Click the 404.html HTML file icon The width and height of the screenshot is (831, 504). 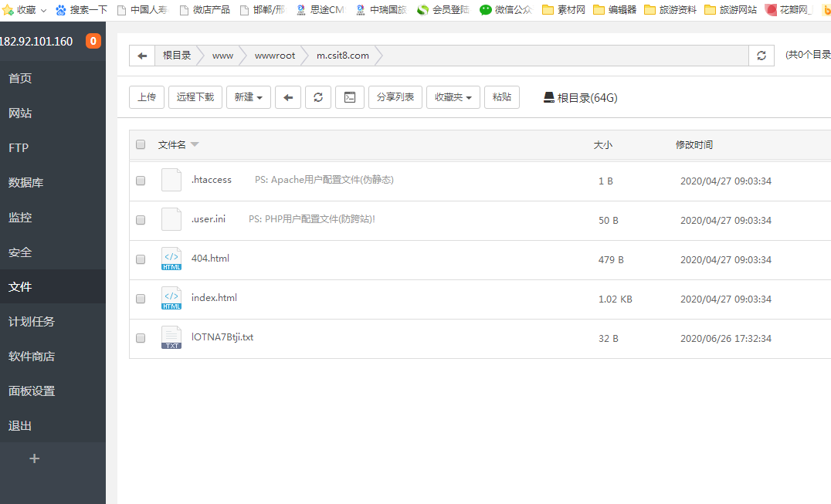tap(171, 259)
